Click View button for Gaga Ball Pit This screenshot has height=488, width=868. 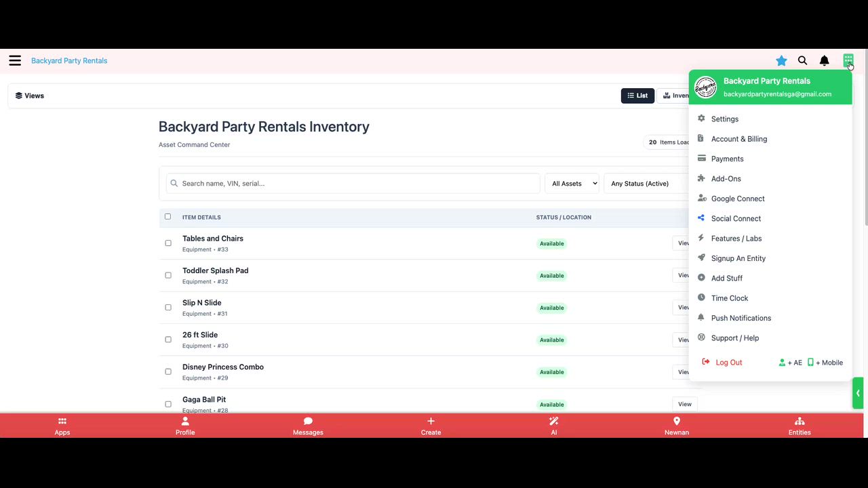[685, 404]
